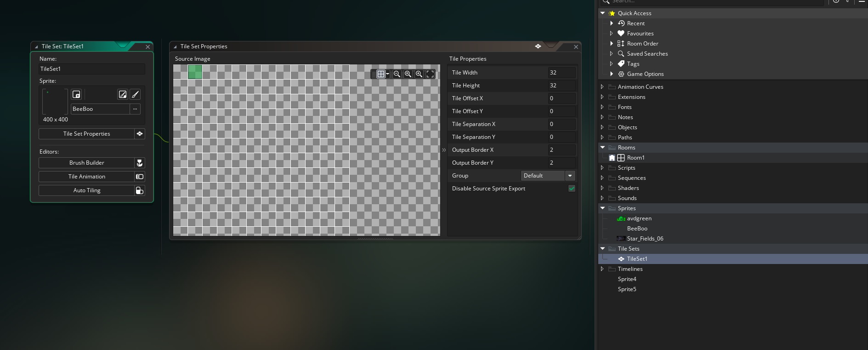Expand the Objects folder in the asset browser

(602, 127)
